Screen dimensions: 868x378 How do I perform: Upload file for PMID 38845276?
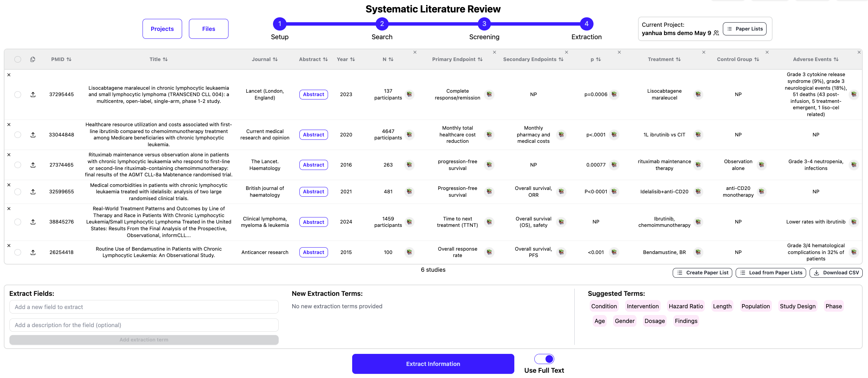tap(33, 222)
